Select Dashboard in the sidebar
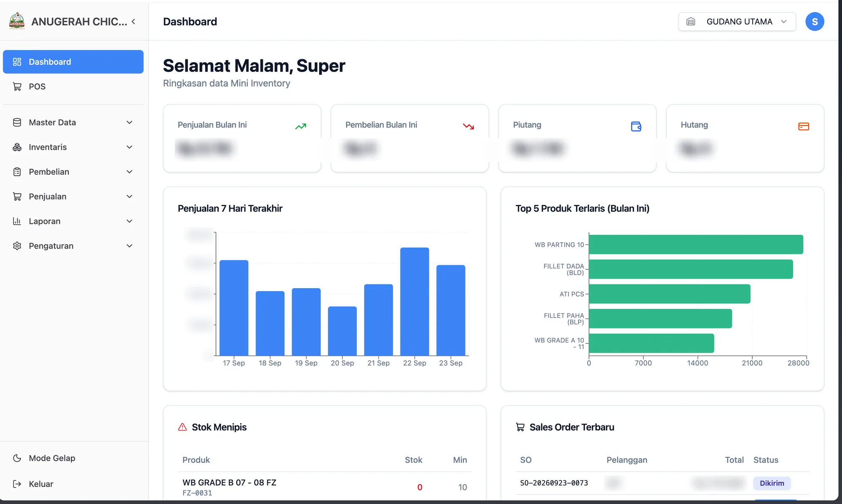 tap(73, 62)
